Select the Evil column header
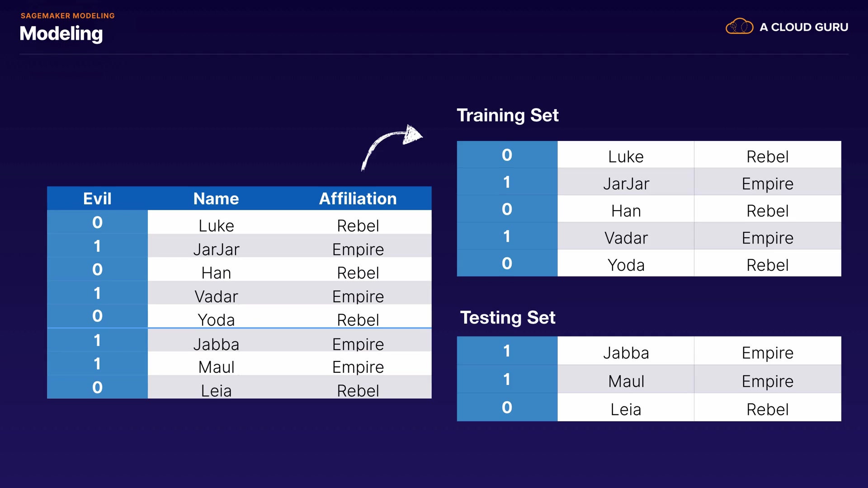The image size is (868, 488). [x=97, y=198]
